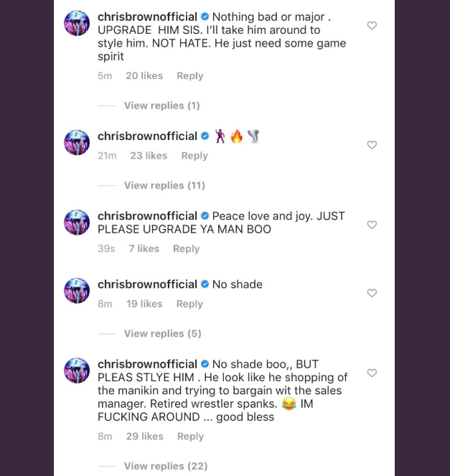Reply to the "Nothing bad or major" comment
Viewport: 450px width, 476px height.
[189, 76]
